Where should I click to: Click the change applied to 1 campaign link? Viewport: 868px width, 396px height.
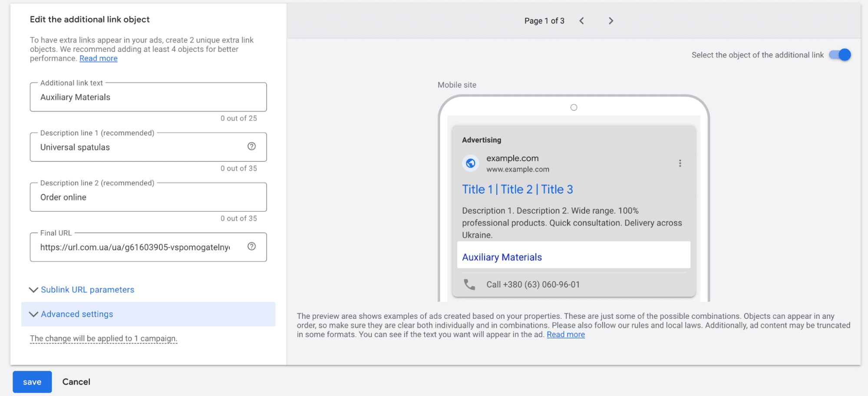click(x=102, y=338)
